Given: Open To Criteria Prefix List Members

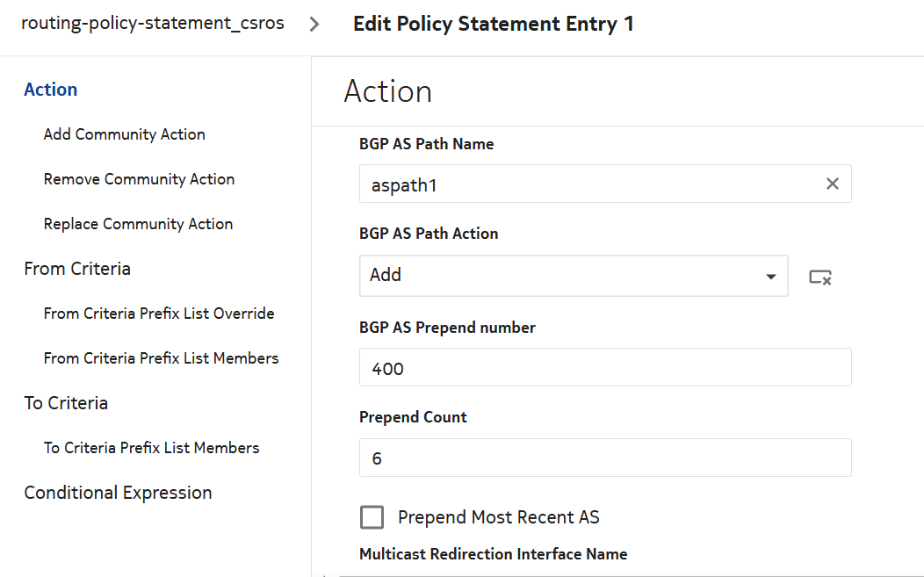Looking at the screenshot, I should 151,448.
